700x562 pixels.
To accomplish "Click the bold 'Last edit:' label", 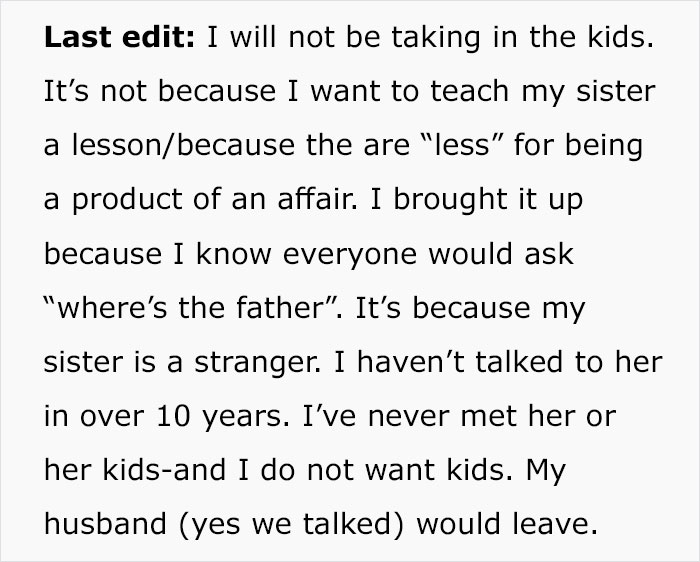I will tap(120, 37).
